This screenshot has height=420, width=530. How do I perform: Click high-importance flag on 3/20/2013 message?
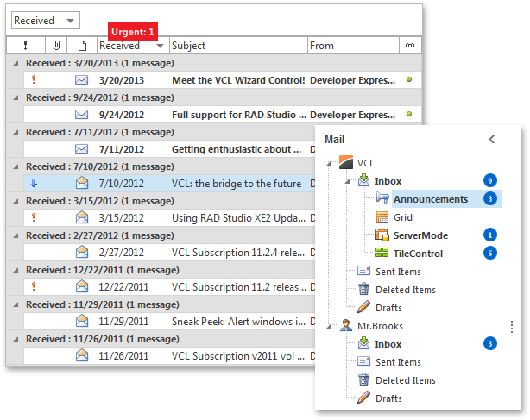[34, 79]
